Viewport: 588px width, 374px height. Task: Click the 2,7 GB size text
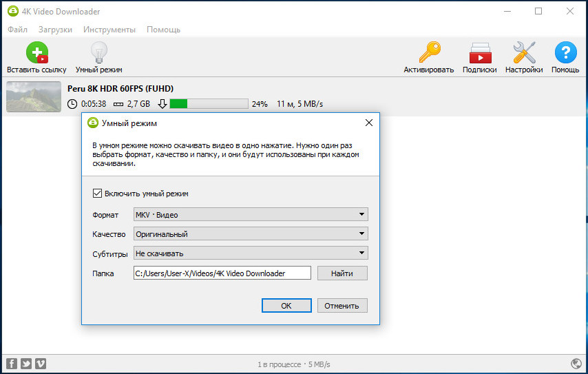[x=138, y=104]
